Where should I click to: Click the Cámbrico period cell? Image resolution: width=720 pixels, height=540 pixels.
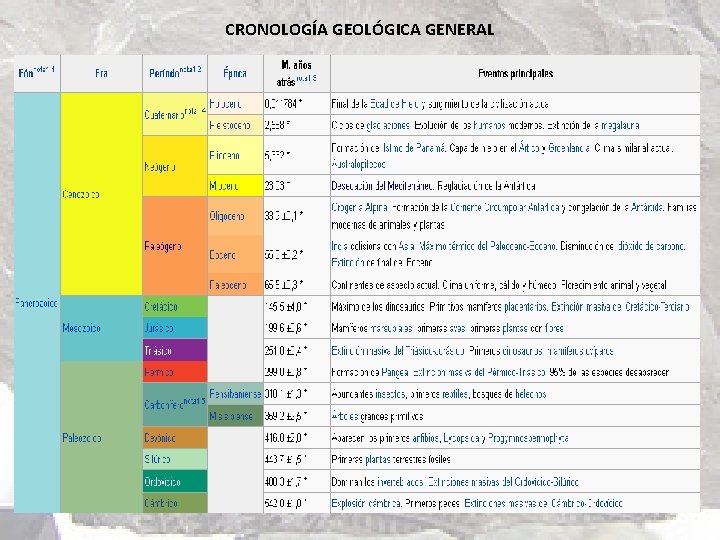click(x=175, y=503)
